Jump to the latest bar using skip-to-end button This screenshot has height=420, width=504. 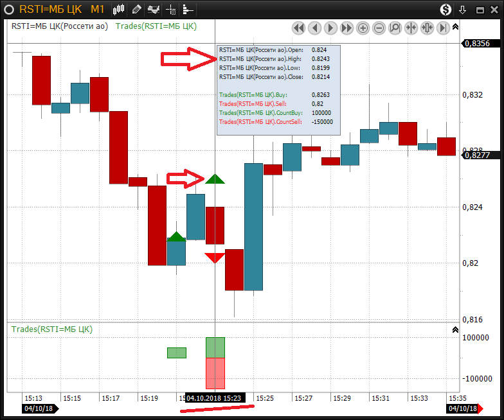443,28
